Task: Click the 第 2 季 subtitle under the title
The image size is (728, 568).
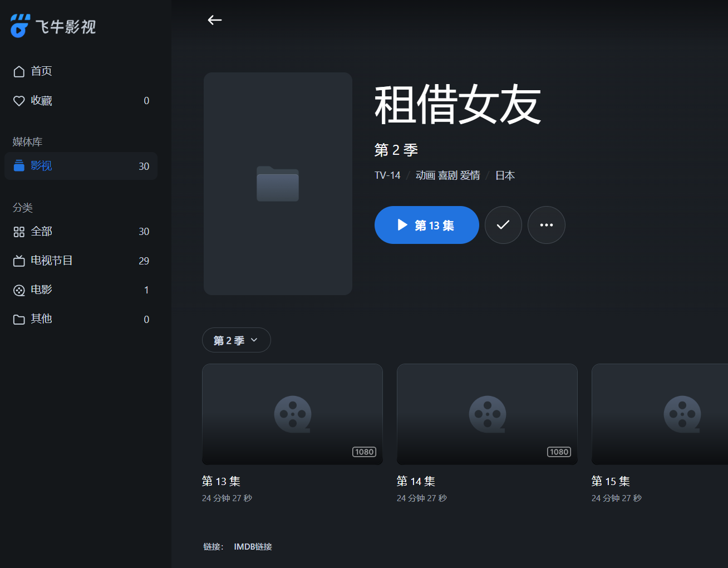Action: point(396,150)
